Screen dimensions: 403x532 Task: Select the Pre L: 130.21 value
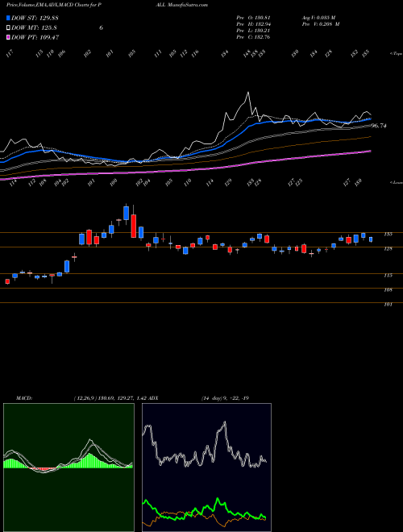[253, 31]
